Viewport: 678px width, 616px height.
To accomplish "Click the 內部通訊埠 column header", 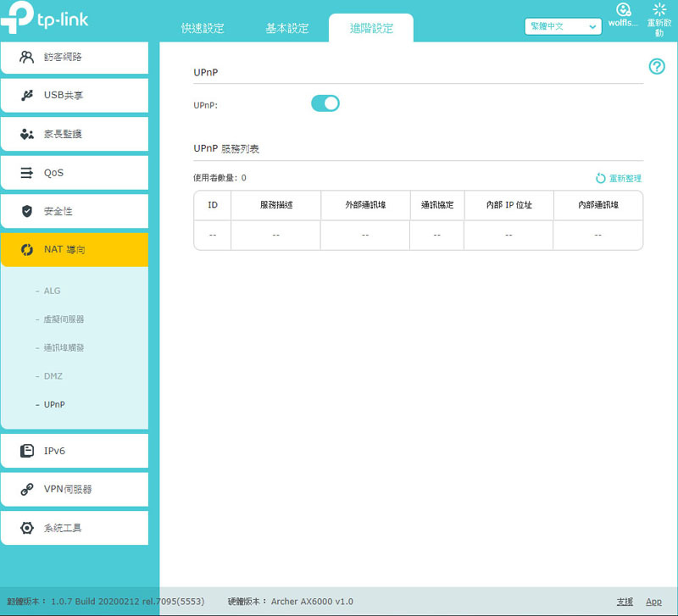I will tap(598, 205).
